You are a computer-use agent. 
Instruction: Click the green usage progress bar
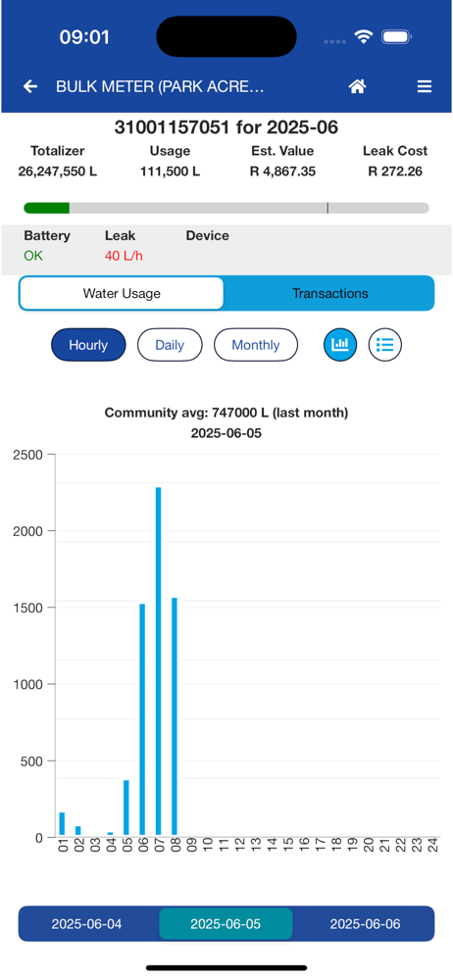[46, 208]
